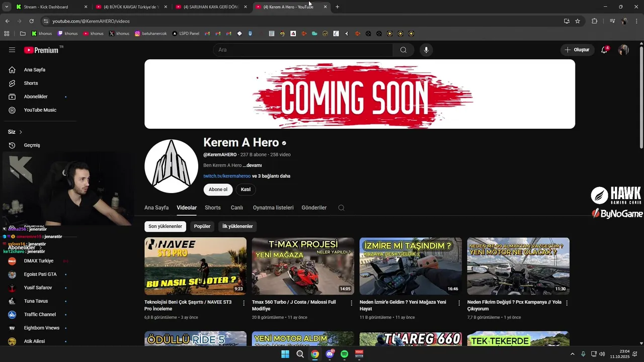Open the Chrome tab search dropdown
The width and height of the screenshot is (644, 362).
click(7, 7)
